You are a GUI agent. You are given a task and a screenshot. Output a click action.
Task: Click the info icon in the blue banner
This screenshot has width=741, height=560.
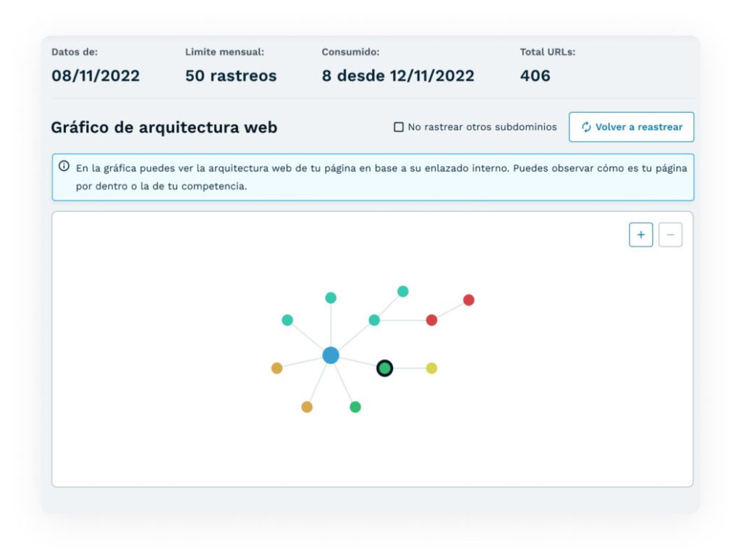coord(64,166)
